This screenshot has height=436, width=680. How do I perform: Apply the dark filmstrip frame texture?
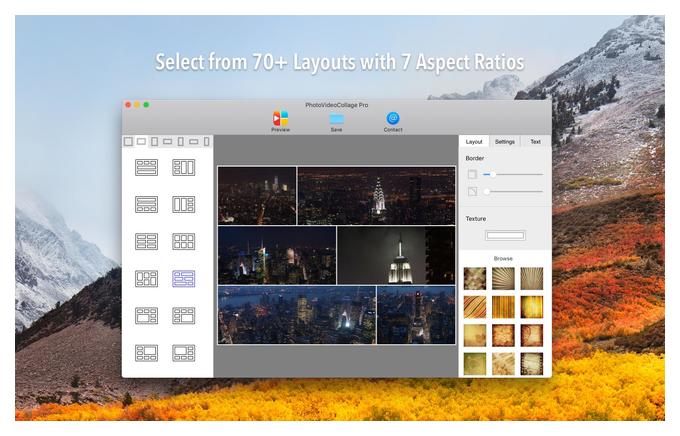pos(532,364)
